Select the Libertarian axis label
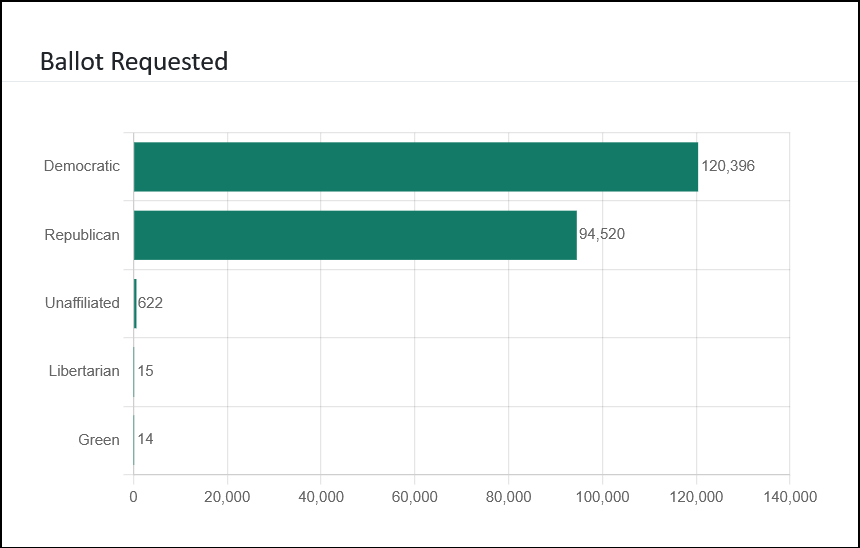This screenshot has width=860, height=548. tap(84, 371)
